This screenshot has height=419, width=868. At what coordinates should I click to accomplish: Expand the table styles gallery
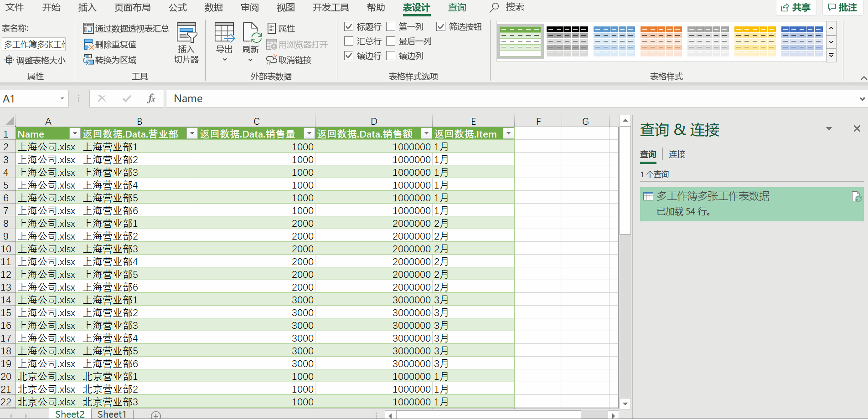coord(831,56)
